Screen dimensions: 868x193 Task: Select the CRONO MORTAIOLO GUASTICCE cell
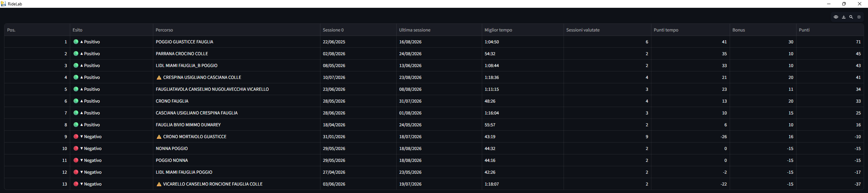(x=237, y=136)
